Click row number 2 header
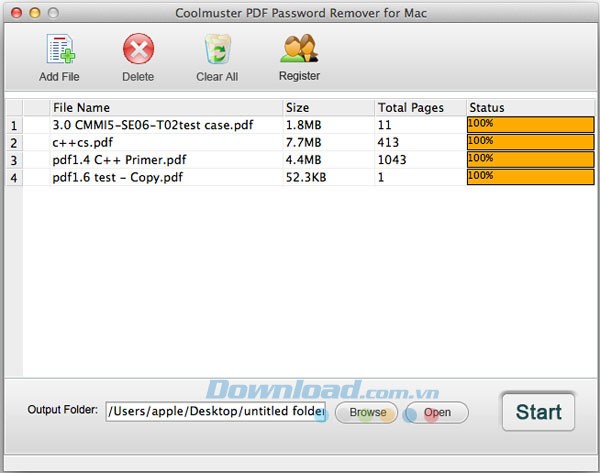The width and height of the screenshot is (600, 473). pos(14,143)
